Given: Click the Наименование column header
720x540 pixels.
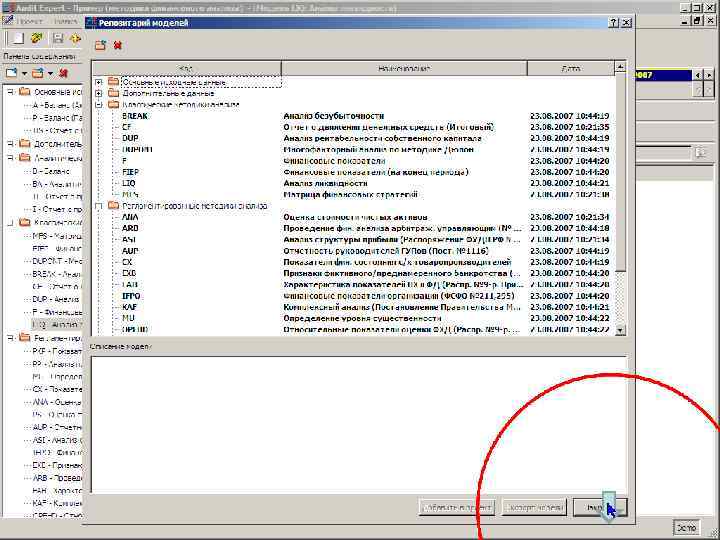Looking at the screenshot, I should [x=404, y=68].
